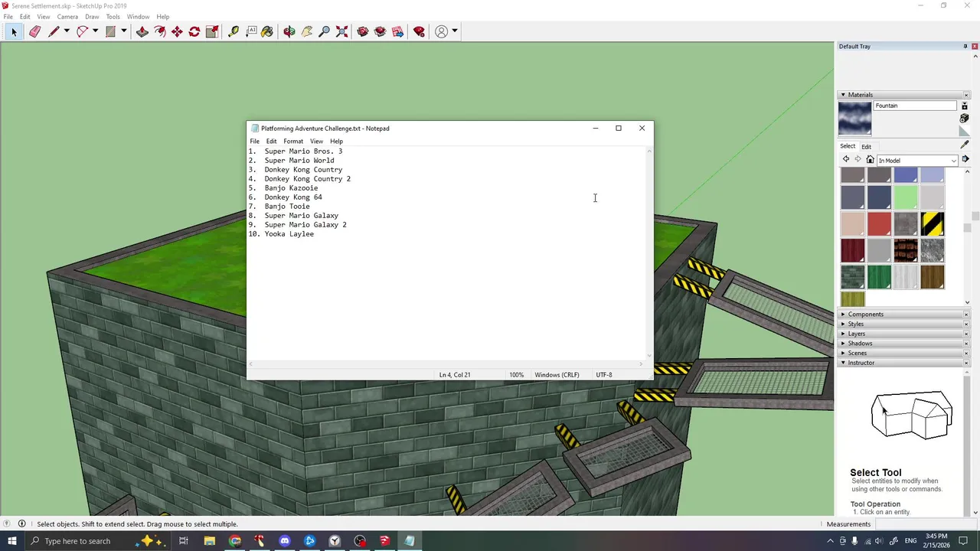The height and width of the screenshot is (551, 980).
Task: Switch to the Select tab in Materials
Action: pos(848,146)
